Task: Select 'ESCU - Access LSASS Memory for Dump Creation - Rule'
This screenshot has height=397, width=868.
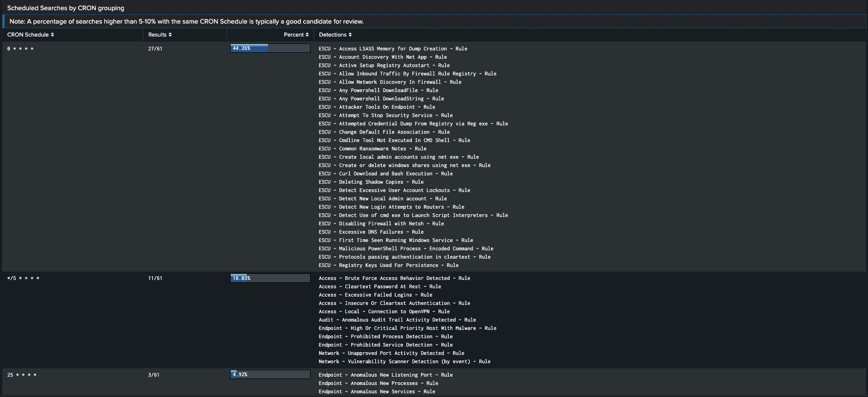Action: click(393, 49)
